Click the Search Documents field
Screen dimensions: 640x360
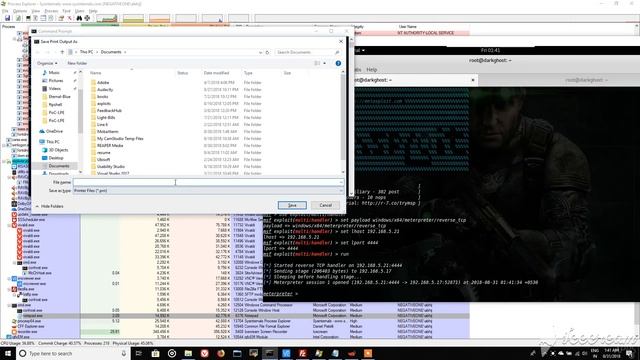308,52
